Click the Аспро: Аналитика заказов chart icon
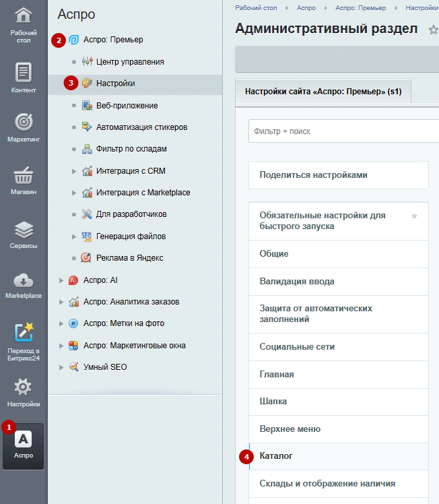 click(74, 301)
